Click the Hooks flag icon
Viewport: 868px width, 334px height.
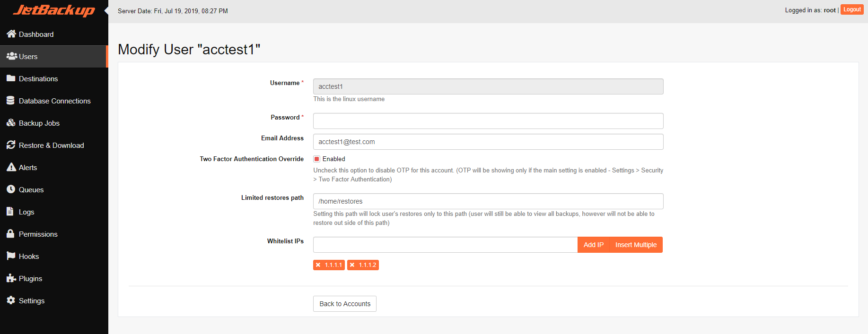click(x=11, y=256)
